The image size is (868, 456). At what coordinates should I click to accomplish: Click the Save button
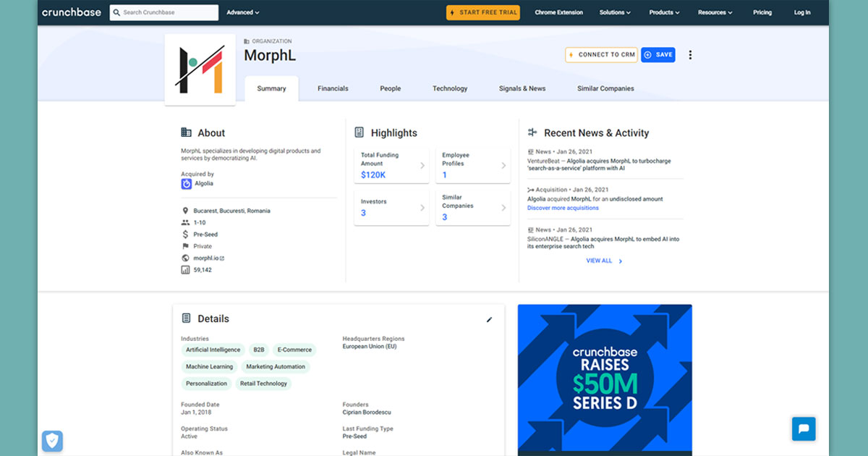pyautogui.click(x=658, y=55)
